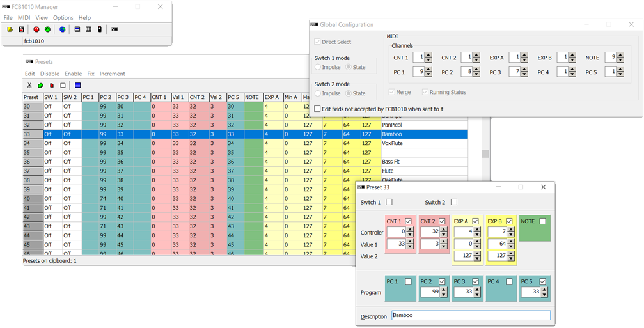Increase CNT 2 channel in Global Configuration
The height and width of the screenshot is (328, 644).
(476, 56)
